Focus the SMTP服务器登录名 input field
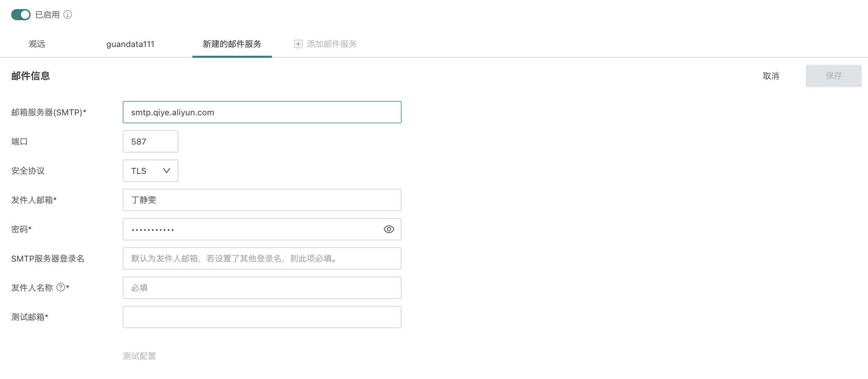Image resolution: width=868 pixels, height=379 pixels. pyautogui.click(x=262, y=258)
